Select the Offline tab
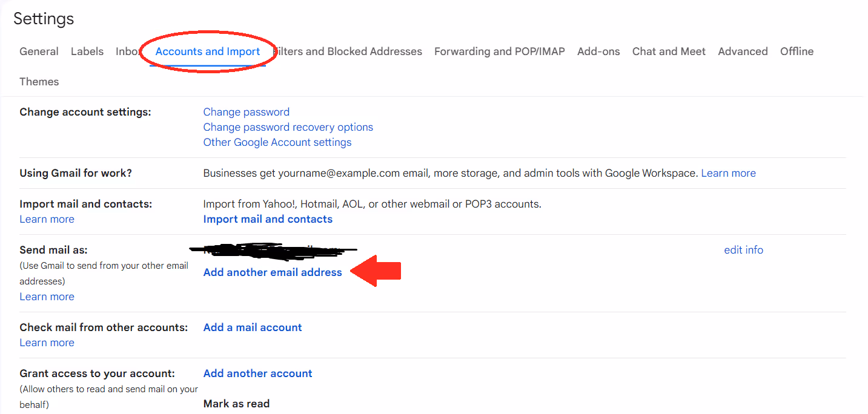 click(797, 51)
